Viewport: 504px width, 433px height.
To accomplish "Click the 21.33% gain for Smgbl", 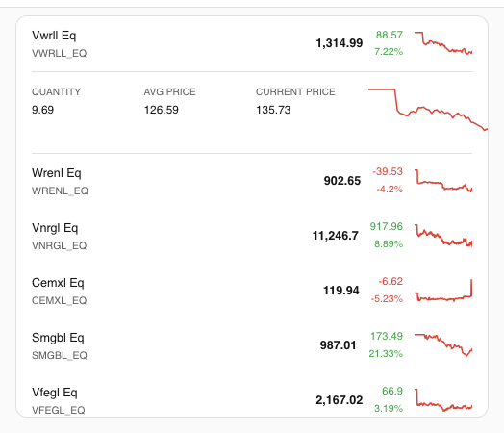I will [x=386, y=354].
